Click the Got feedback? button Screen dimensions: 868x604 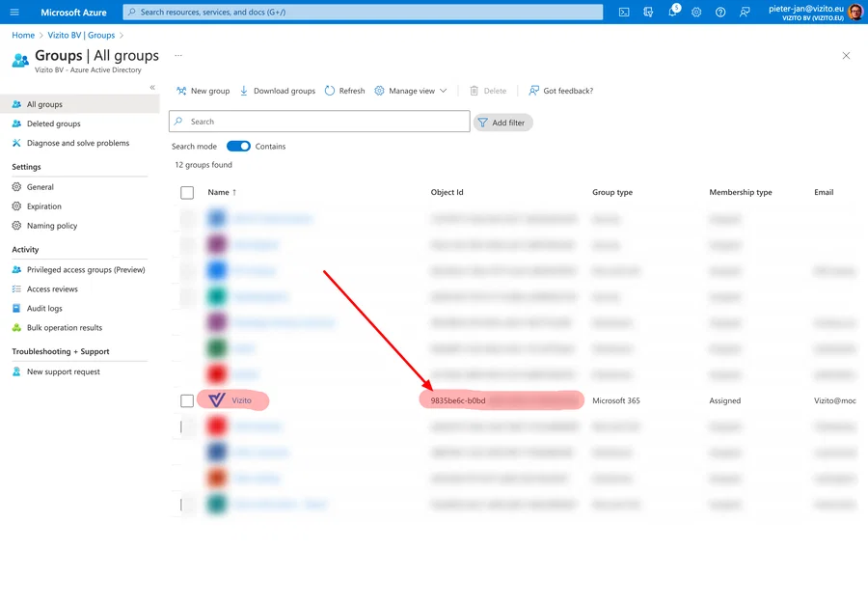click(567, 90)
